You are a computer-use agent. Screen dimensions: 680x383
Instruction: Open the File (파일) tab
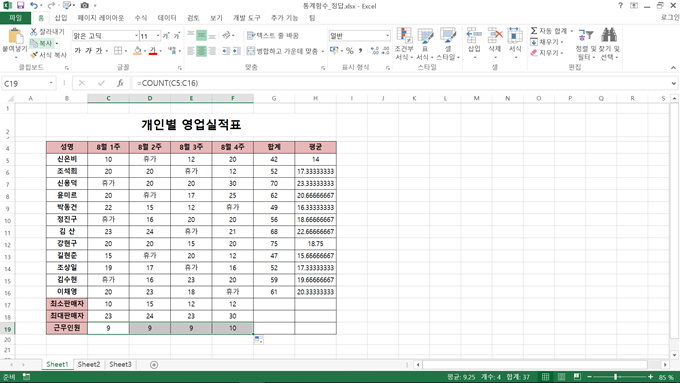click(x=15, y=18)
